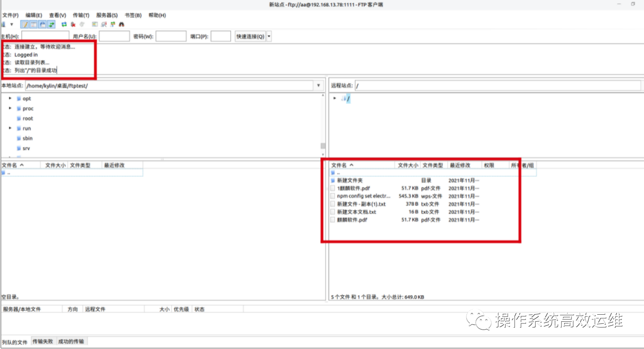Open the 文件(F) menu
Image resolution: width=644 pixels, height=349 pixels.
[x=10, y=15]
